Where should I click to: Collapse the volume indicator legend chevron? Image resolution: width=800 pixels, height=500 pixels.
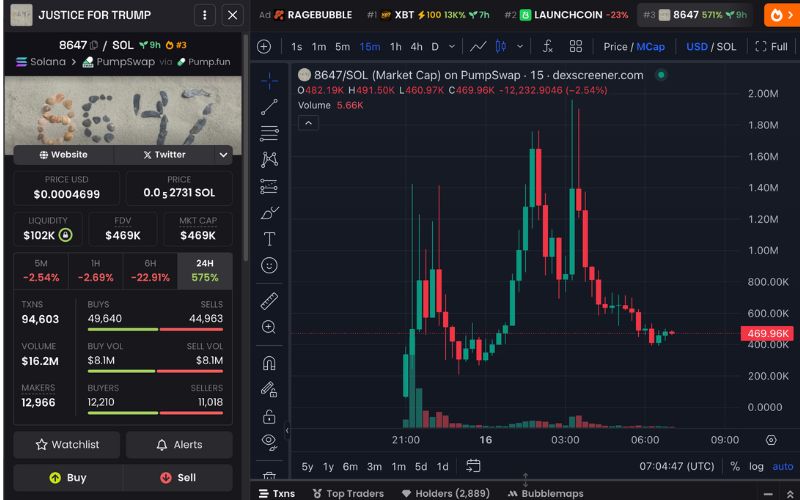pyautogui.click(x=308, y=123)
